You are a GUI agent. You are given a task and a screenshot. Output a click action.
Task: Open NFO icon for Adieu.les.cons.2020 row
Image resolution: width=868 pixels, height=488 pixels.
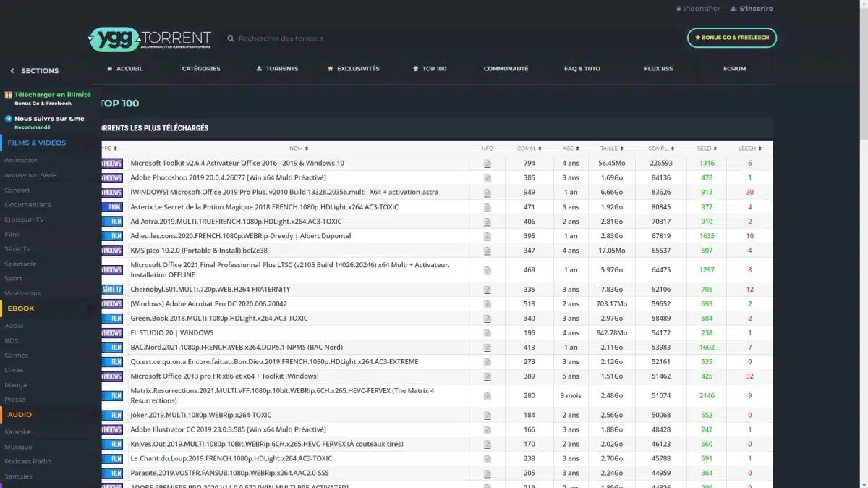pos(488,236)
